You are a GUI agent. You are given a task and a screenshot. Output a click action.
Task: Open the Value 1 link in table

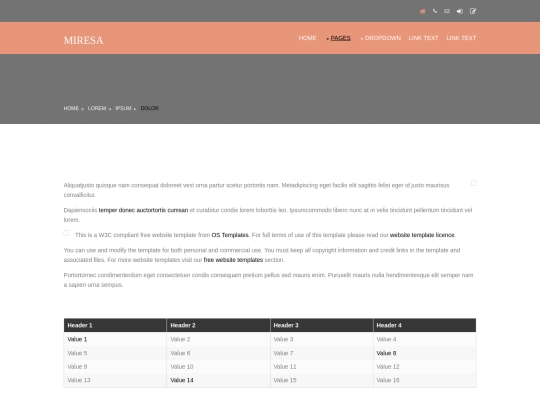(x=77, y=339)
